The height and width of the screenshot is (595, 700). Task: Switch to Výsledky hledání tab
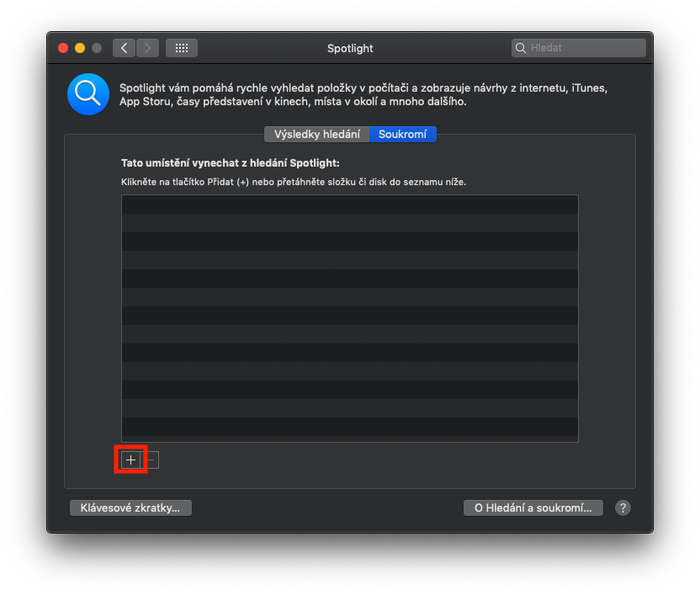pyautogui.click(x=317, y=135)
